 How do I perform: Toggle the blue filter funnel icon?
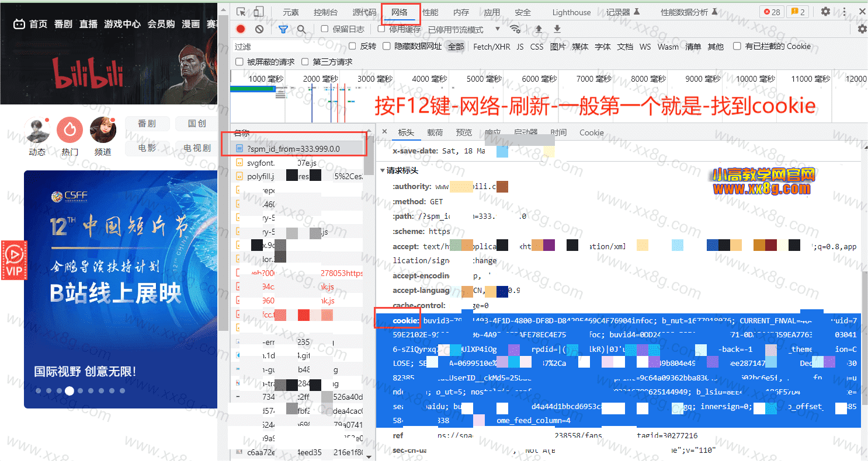[283, 29]
